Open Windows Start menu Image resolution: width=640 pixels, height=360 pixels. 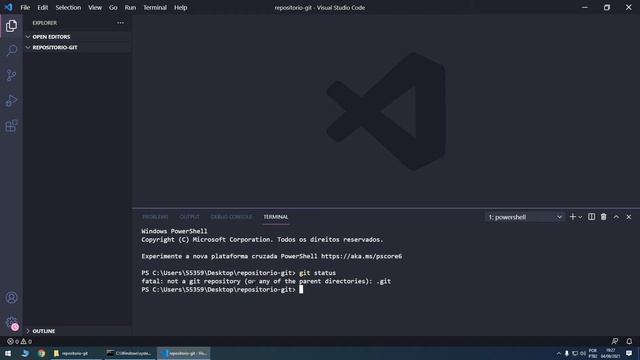[8, 353]
